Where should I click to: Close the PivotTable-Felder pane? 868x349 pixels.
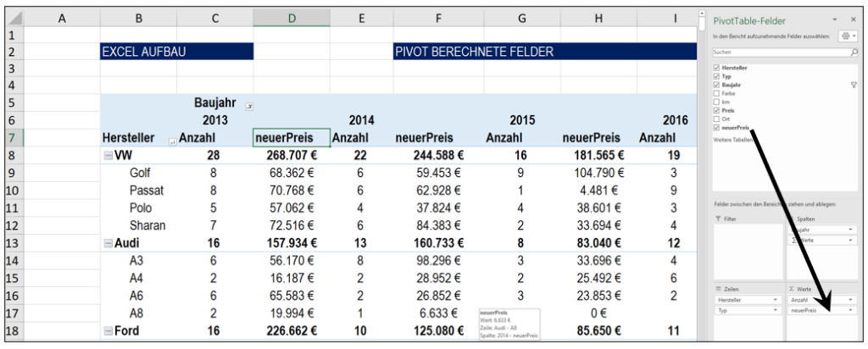click(853, 20)
